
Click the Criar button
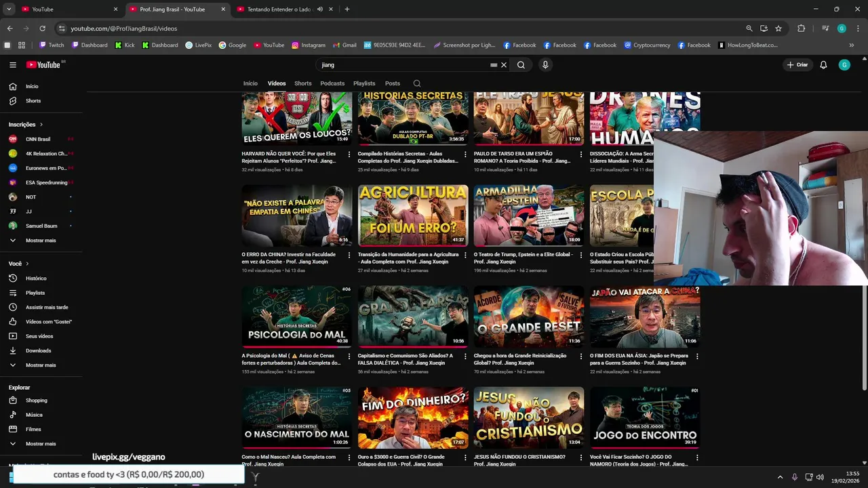click(x=797, y=65)
